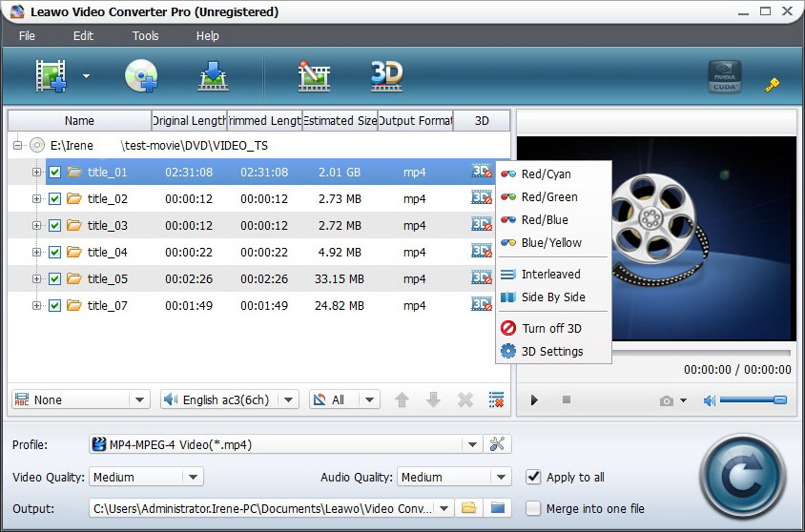Uncheck the title_04 checkbox
805x532 pixels.
[54, 252]
